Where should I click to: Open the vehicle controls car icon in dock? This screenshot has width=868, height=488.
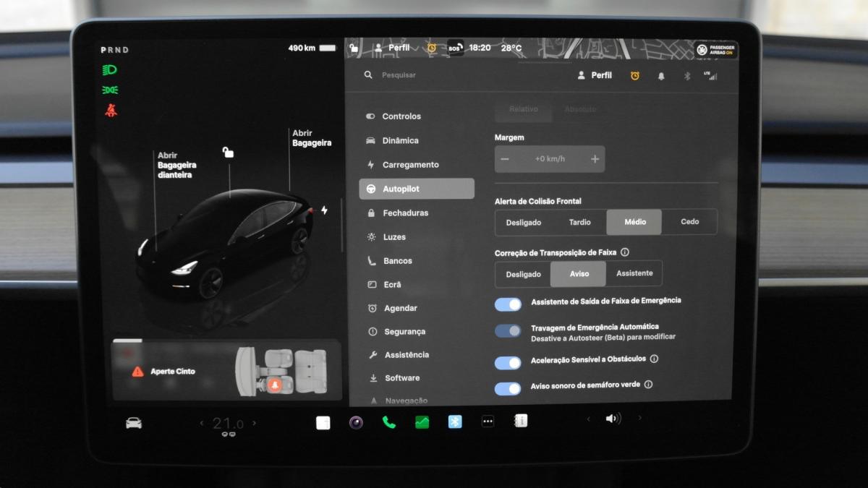(x=134, y=423)
